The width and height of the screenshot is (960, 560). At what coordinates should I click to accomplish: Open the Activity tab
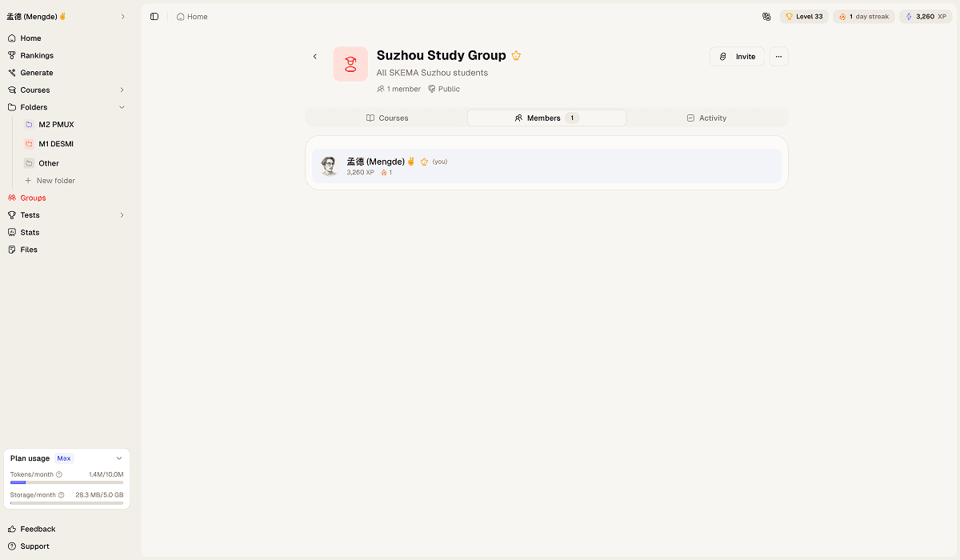pyautogui.click(x=706, y=118)
